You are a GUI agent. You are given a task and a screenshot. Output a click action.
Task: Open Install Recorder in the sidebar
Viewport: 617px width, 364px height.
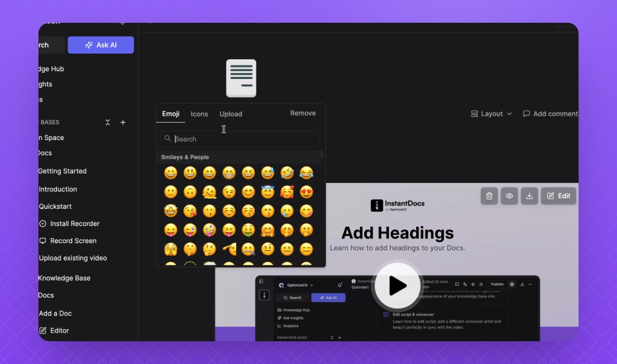[69, 223]
